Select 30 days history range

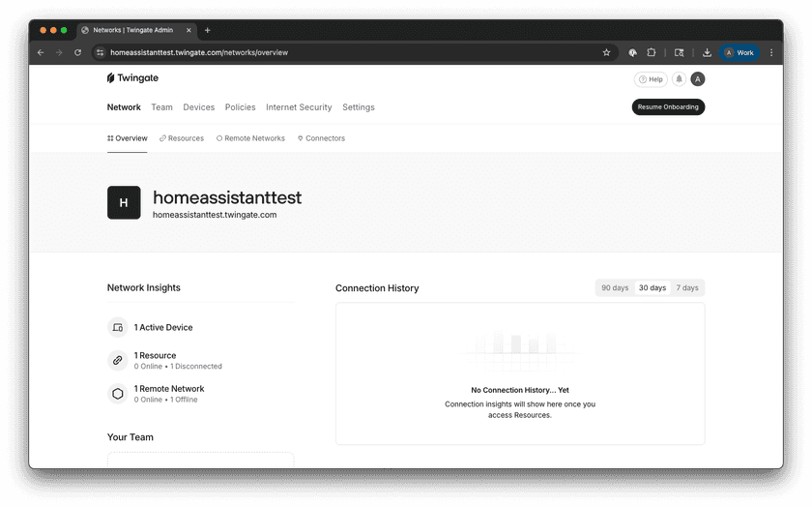pyautogui.click(x=652, y=287)
